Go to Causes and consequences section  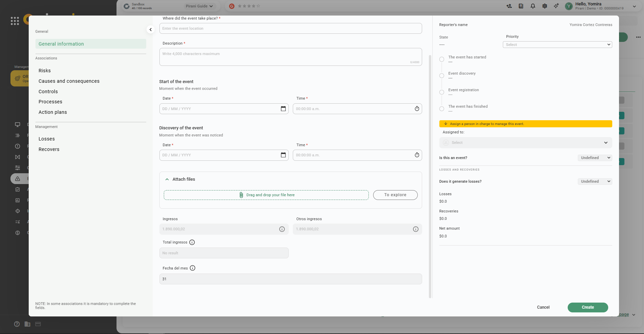click(x=69, y=81)
